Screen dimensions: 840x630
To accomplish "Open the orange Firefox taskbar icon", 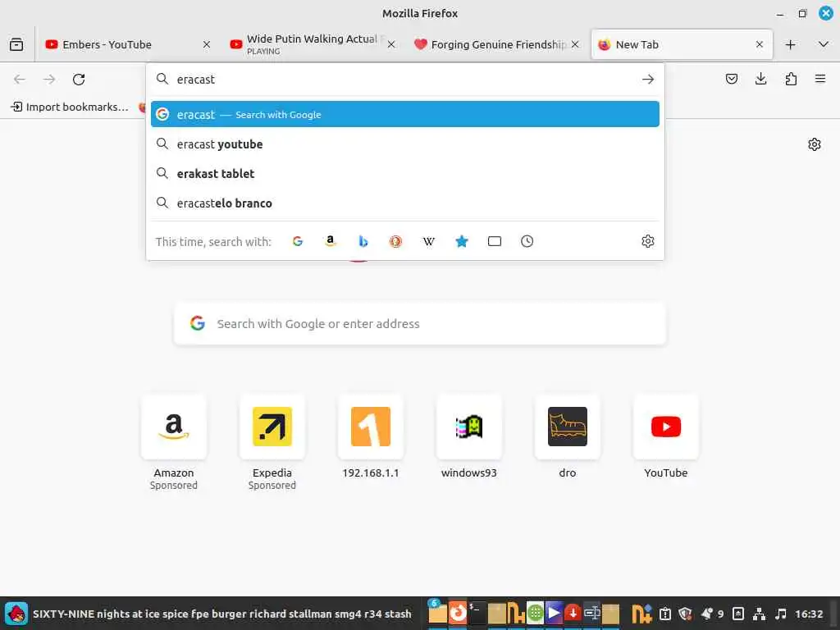I will pos(458,612).
